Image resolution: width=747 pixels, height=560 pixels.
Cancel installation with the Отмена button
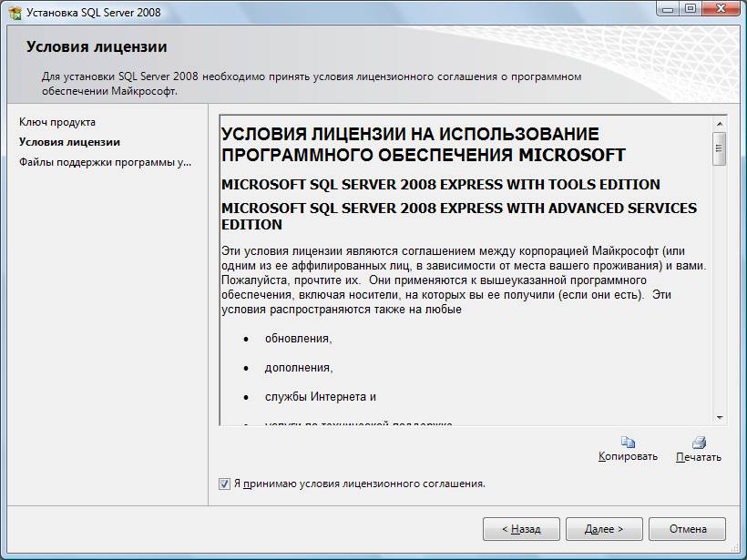pos(688,529)
